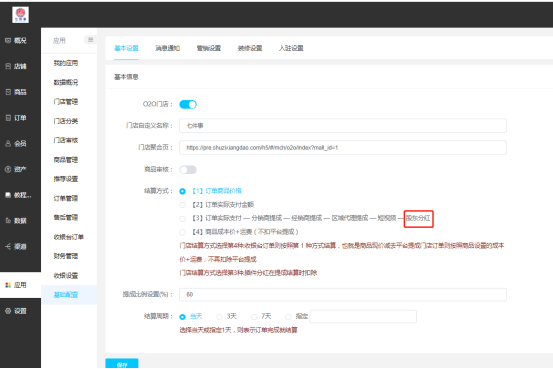Open 渠道 in the dark sidebar
This screenshot has height=369, width=553.
16,247
